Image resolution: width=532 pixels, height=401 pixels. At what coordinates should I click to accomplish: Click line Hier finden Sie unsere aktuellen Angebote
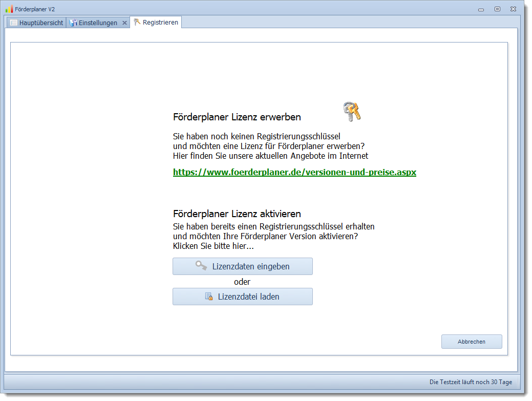pos(270,156)
